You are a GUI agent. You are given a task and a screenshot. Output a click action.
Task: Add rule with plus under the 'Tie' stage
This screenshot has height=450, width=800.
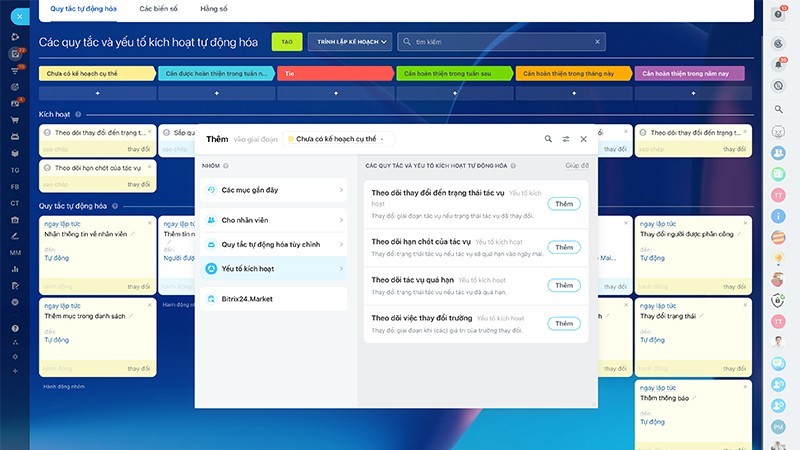point(336,93)
